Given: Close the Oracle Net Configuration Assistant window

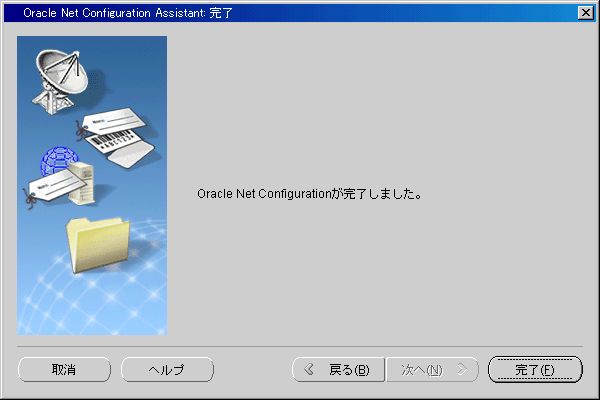Looking at the screenshot, I should tap(585, 13).
